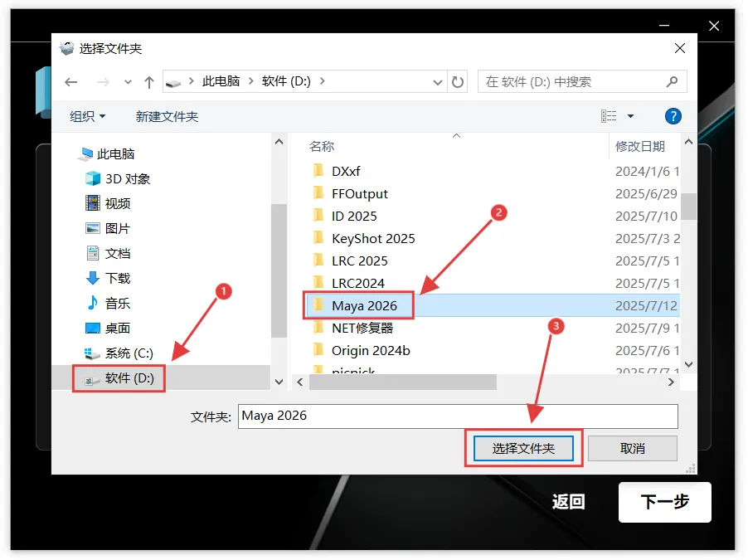Click the horizontal scroll right arrow
This screenshot has width=748, height=560.
point(671,382)
